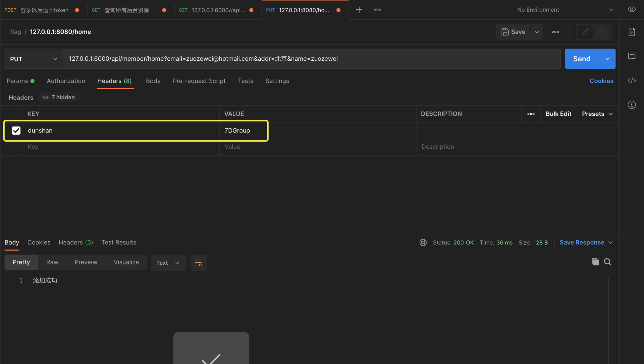
Task: Open the request info icon
Action: [x=632, y=105]
